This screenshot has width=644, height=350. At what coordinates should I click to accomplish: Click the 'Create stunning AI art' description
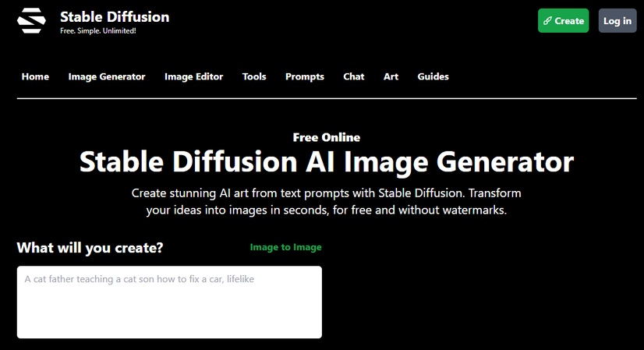(327, 201)
